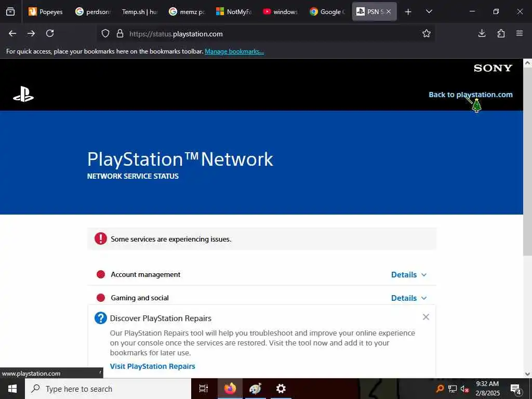Open the Windows Start menu

point(12,389)
